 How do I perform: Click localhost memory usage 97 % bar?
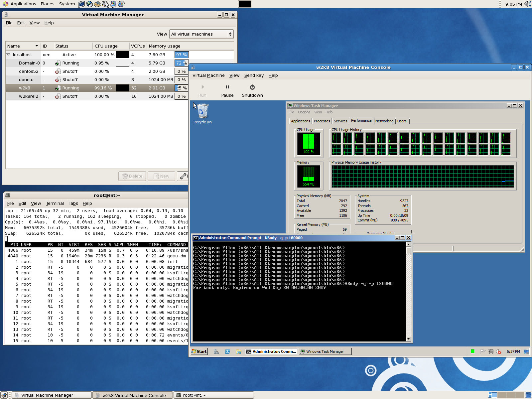pyautogui.click(x=182, y=55)
